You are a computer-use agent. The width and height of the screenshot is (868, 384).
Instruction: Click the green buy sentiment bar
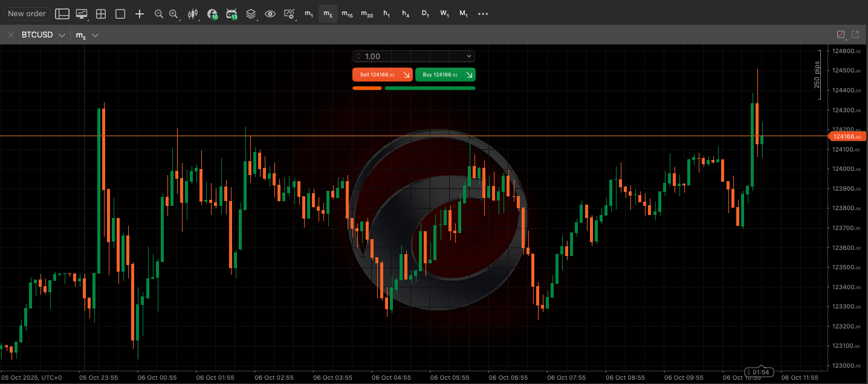tap(430, 88)
